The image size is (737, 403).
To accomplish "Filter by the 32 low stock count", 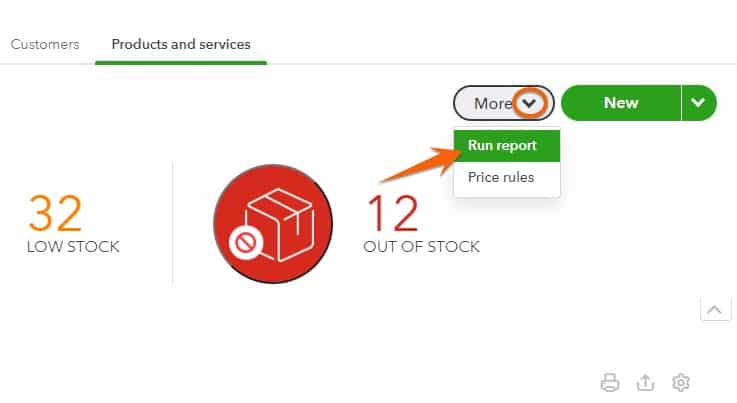I will coord(55,213).
